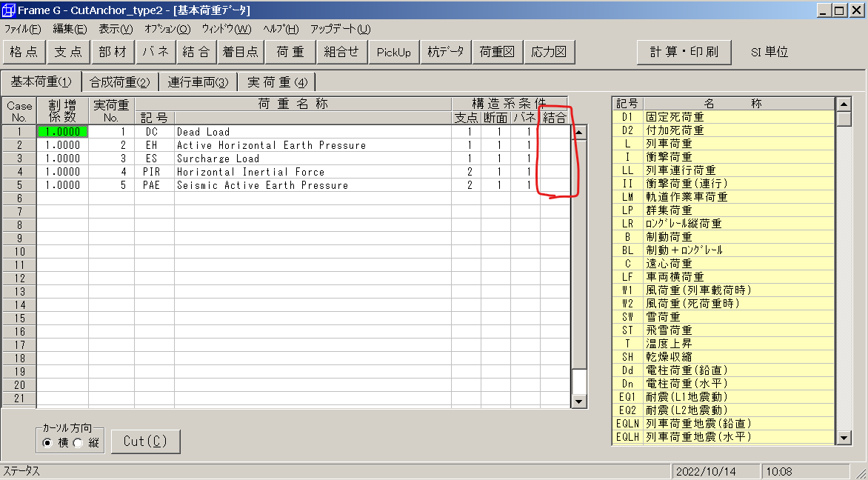This screenshot has width=868, height=480.
Task: Click the 支点 value for PAE row
Action: click(x=466, y=185)
